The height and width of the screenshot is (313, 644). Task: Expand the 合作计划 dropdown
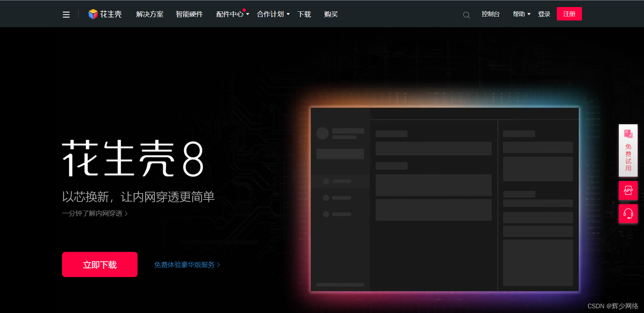[273, 14]
